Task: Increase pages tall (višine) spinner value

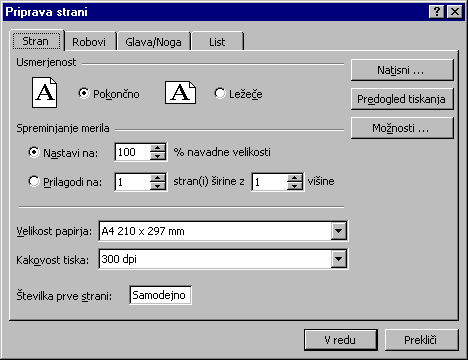Action: tap(295, 178)
